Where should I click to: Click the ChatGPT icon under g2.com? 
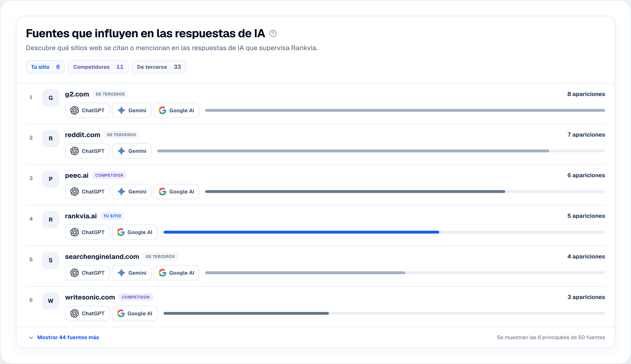pos(75,110)
